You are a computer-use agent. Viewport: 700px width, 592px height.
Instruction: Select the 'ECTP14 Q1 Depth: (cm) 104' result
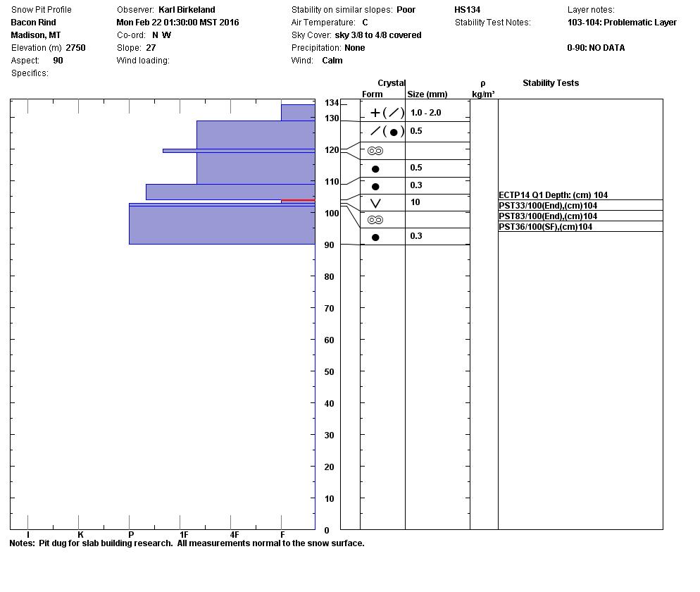553,195
